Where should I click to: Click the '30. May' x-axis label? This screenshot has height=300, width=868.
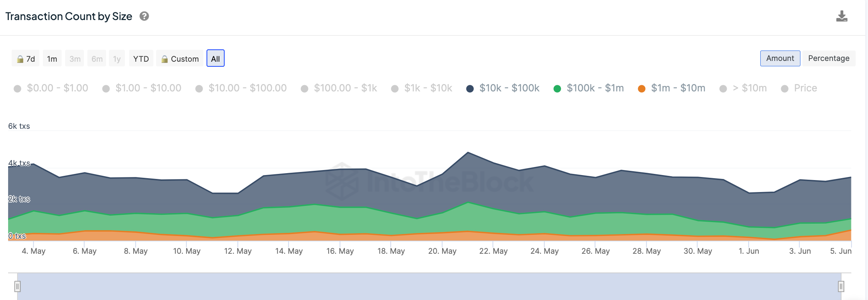tap(698, 251)
